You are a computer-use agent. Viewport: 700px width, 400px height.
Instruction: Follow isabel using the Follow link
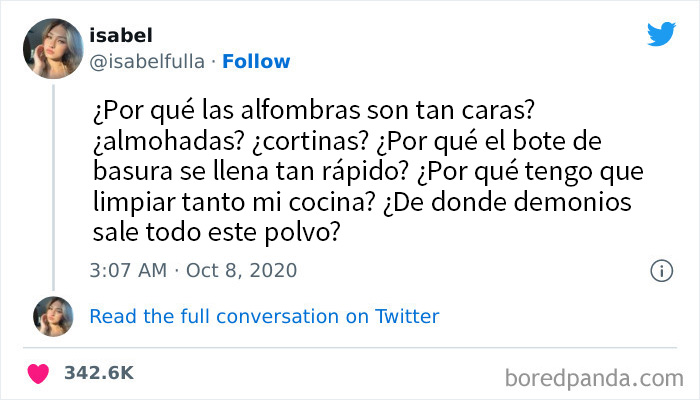coord(256,62)
